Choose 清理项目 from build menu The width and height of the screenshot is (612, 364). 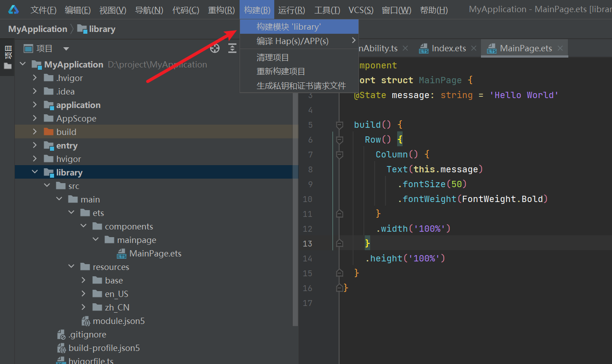point(299,58)
